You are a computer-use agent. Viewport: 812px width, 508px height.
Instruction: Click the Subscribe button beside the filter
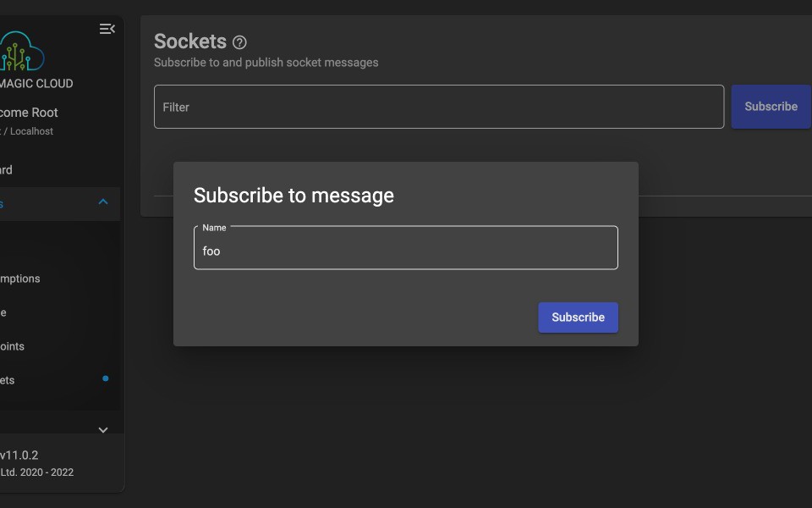[x=770, y=106]
